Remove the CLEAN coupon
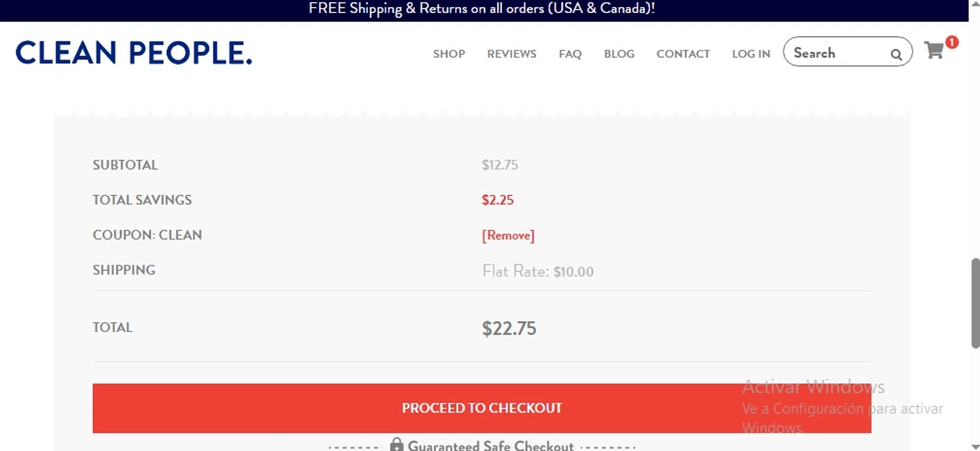980x451 pixels. pyautogui.click(x=508, y=235)
